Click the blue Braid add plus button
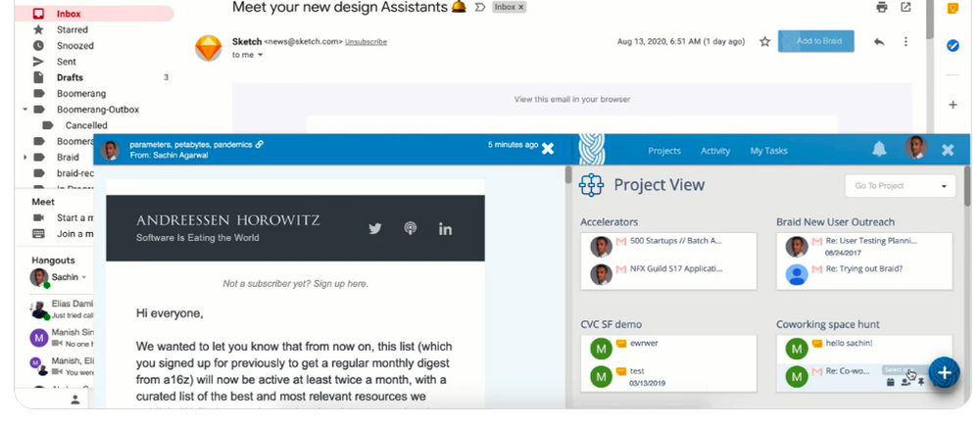The height and width of the screenshot is (425, 980). point(944,372)
